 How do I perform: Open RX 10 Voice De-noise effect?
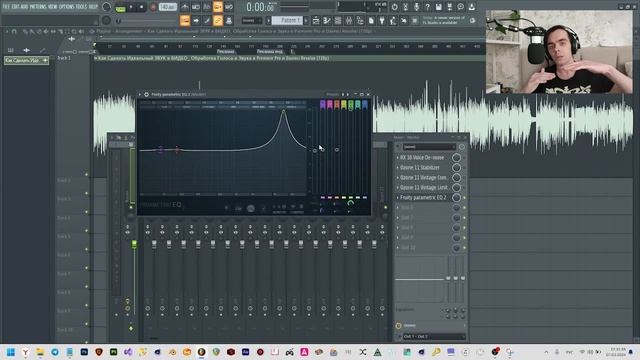pyautogui.click(x=422, y=158)
